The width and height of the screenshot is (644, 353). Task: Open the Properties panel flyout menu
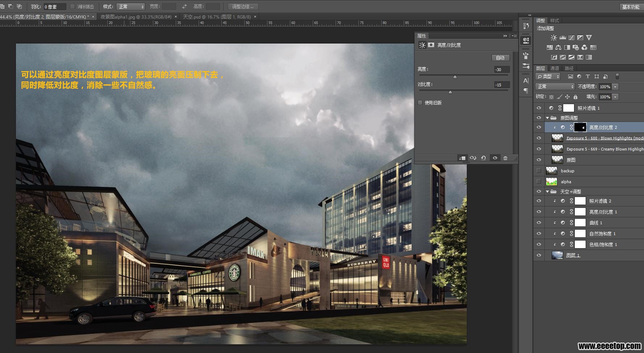[514, 36]
